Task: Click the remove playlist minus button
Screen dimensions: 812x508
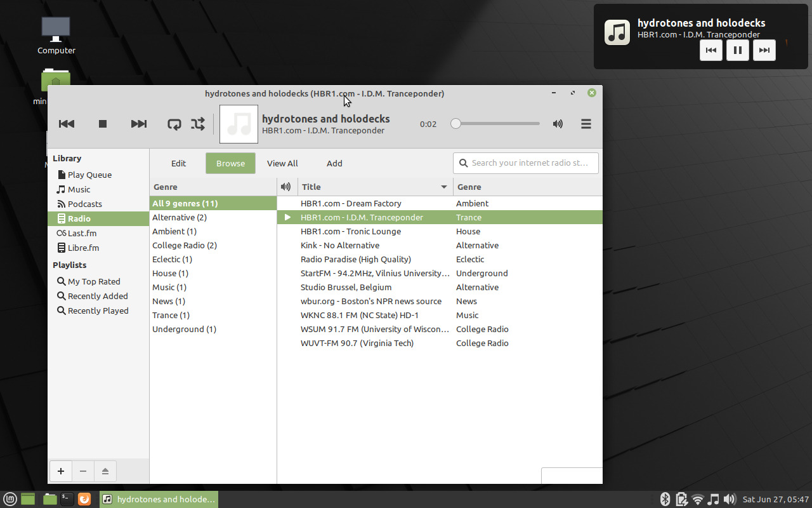Action: click(x=83, y=471)
